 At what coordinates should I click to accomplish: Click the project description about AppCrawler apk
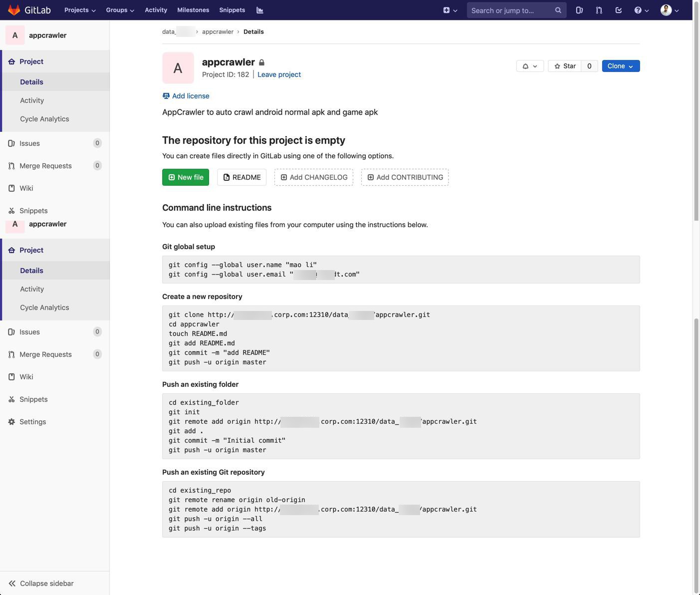[x=270, y=112]
